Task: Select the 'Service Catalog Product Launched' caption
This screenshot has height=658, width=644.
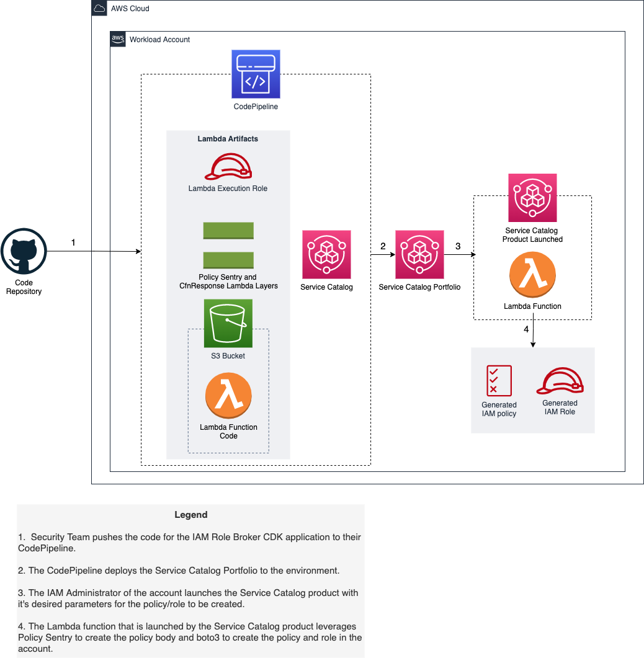Action: pyautogui.click(x=532, y=235)
